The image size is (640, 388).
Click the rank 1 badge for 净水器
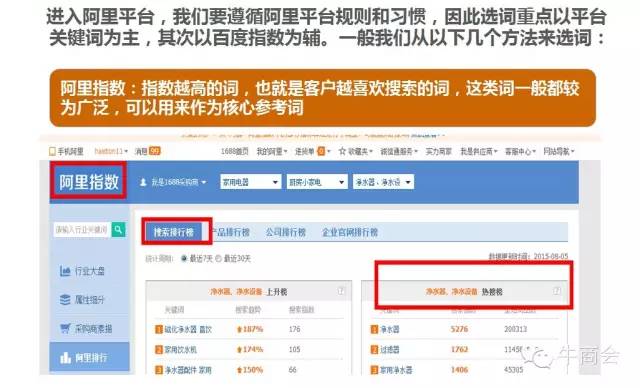click(374, 329)
